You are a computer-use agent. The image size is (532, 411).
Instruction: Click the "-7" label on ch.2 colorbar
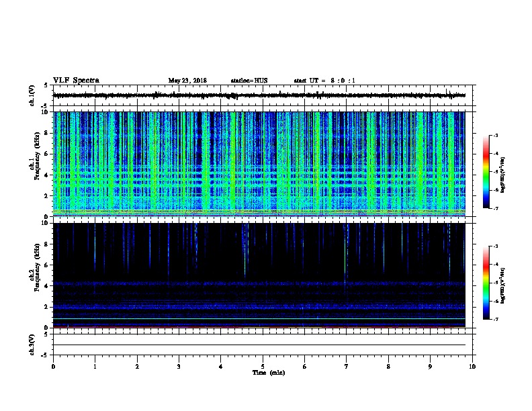click(x=495, y=319)
